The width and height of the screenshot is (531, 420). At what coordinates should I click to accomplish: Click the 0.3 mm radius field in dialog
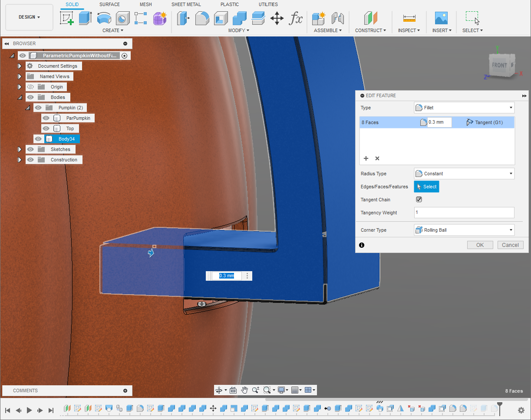(x=439, y=122)
